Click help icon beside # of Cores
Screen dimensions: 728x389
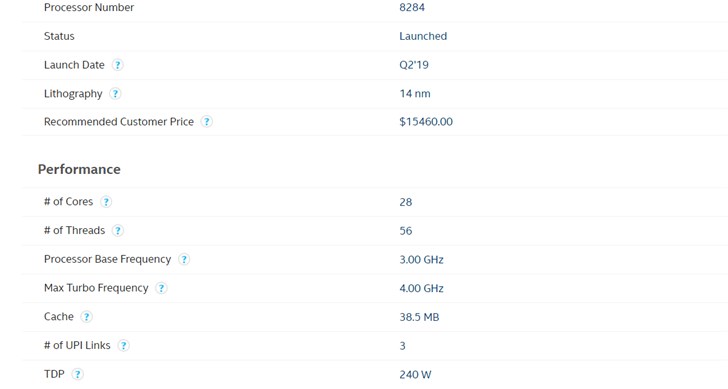(106, 202)
